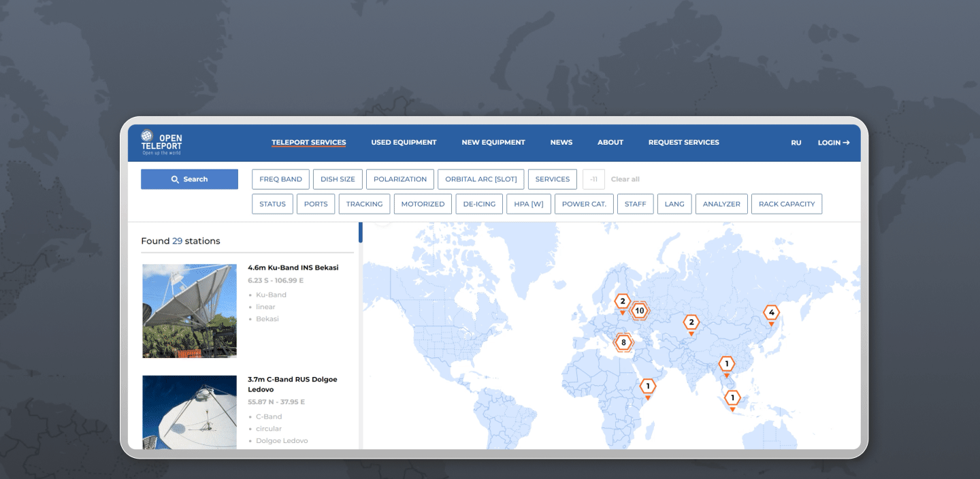Viewport: 980px width, 479px height.
Task: Go to the Request Services page
Action: click(x=683, y=142)
